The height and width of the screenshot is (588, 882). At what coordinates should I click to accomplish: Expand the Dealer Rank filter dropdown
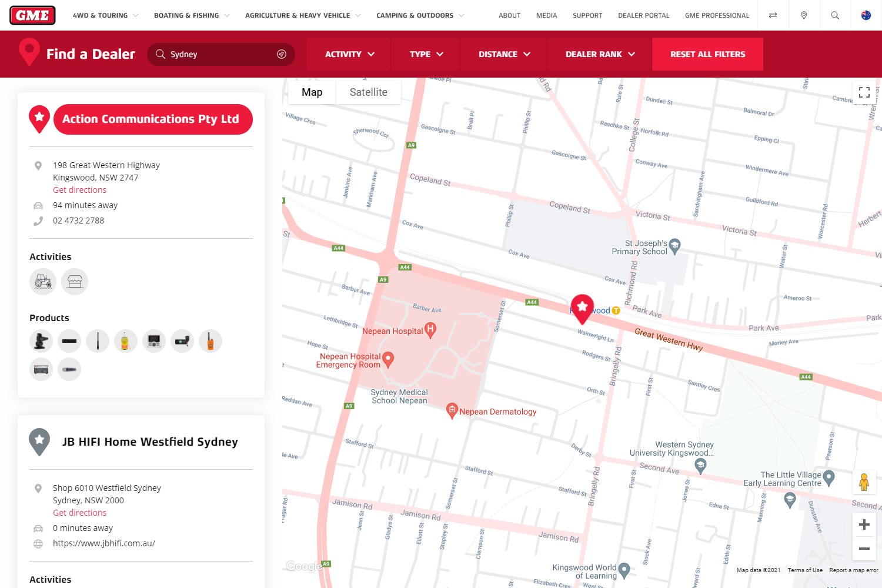600,54
